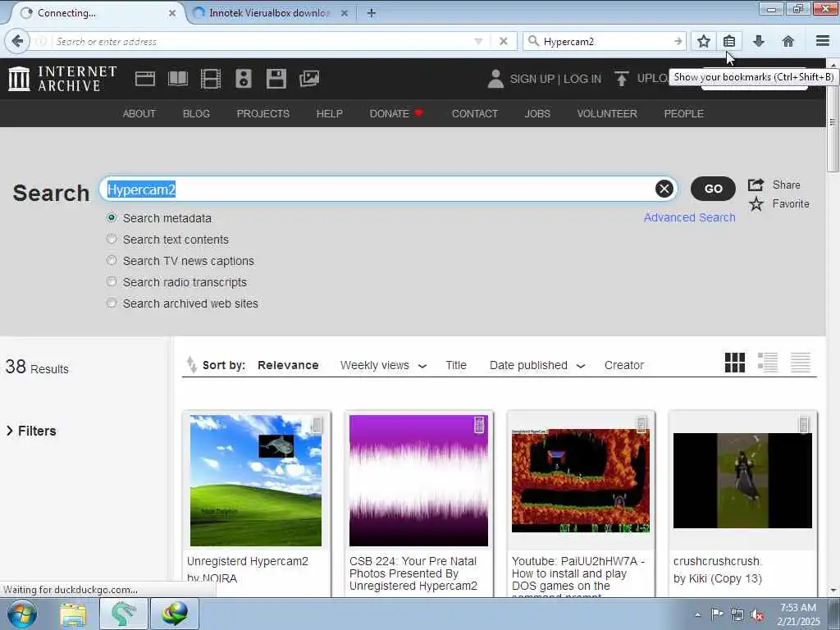Click the Share icon
Viewport: 840px width, 630px height.
(x=756, y=185)
